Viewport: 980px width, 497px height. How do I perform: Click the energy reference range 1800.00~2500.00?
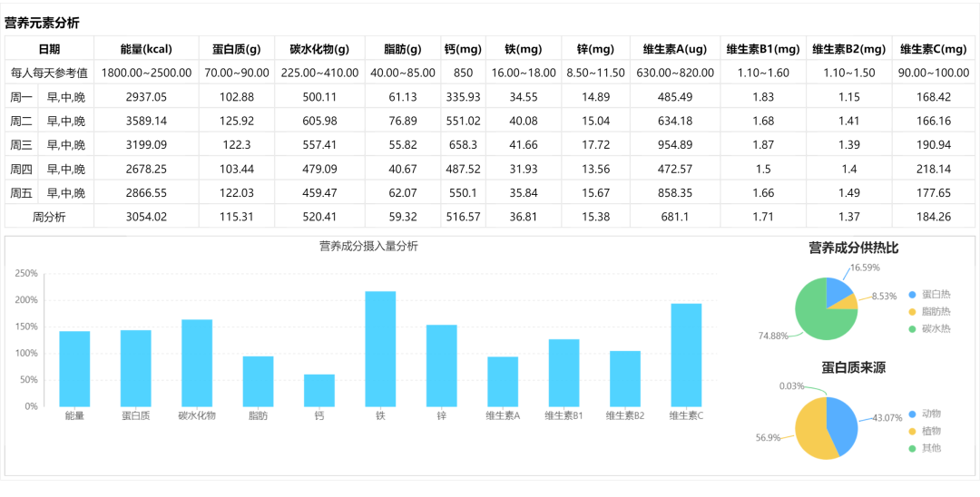146,73
